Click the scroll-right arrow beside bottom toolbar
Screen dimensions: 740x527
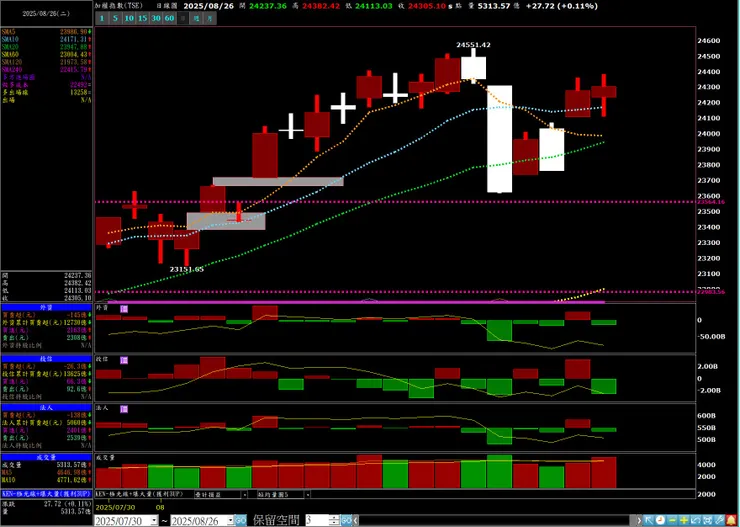639,520
